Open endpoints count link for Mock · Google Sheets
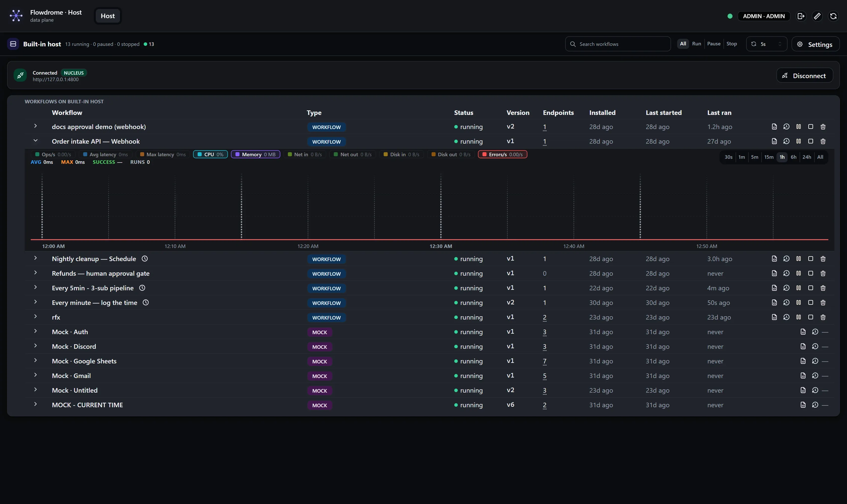847x504 pixels. [544, 361]
